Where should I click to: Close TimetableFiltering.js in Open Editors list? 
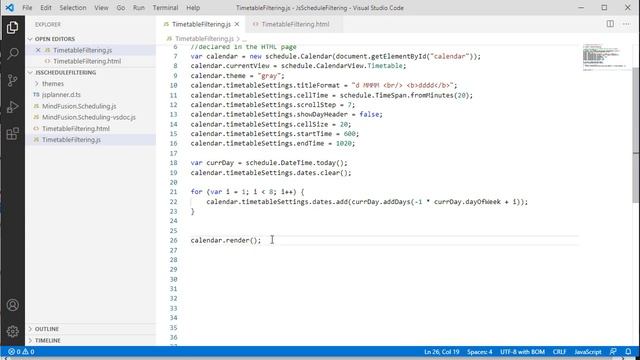pos(38,50)
